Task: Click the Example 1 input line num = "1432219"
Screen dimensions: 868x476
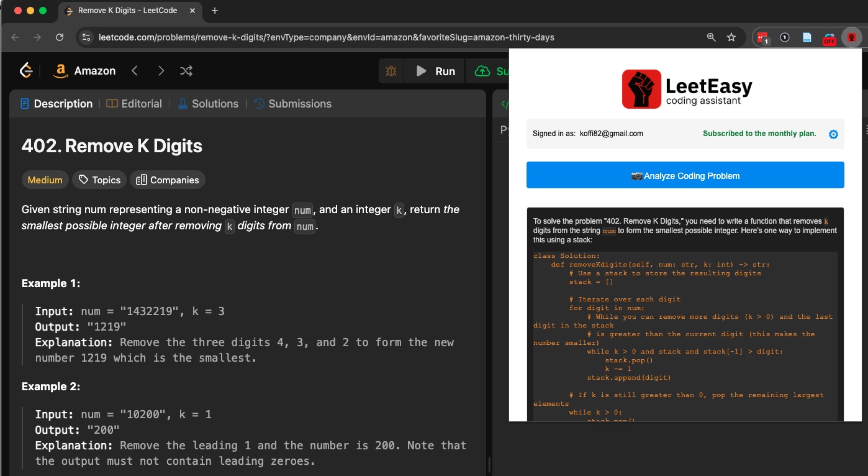Action: pyautogui.click(x=130, y=311)
